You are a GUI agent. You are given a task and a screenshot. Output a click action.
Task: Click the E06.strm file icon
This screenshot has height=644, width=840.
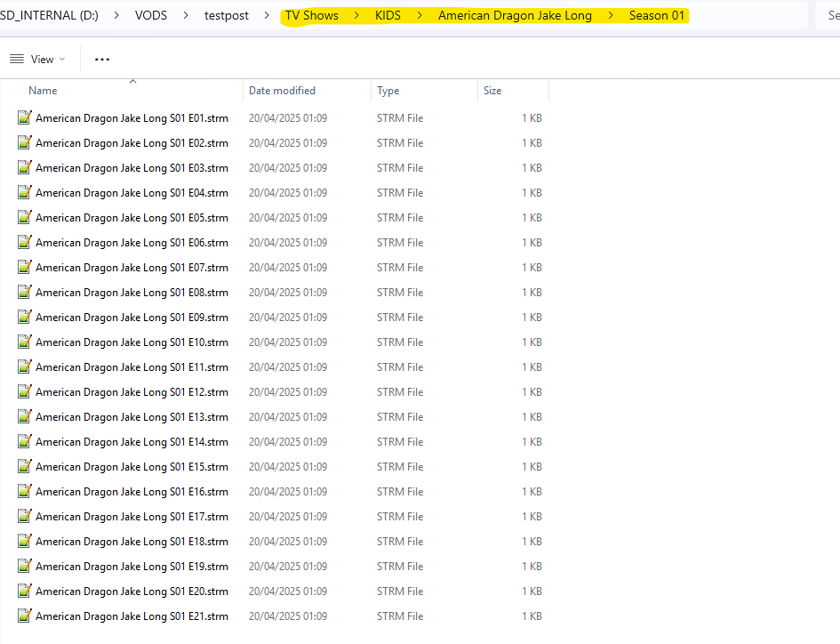pos(24,242)
